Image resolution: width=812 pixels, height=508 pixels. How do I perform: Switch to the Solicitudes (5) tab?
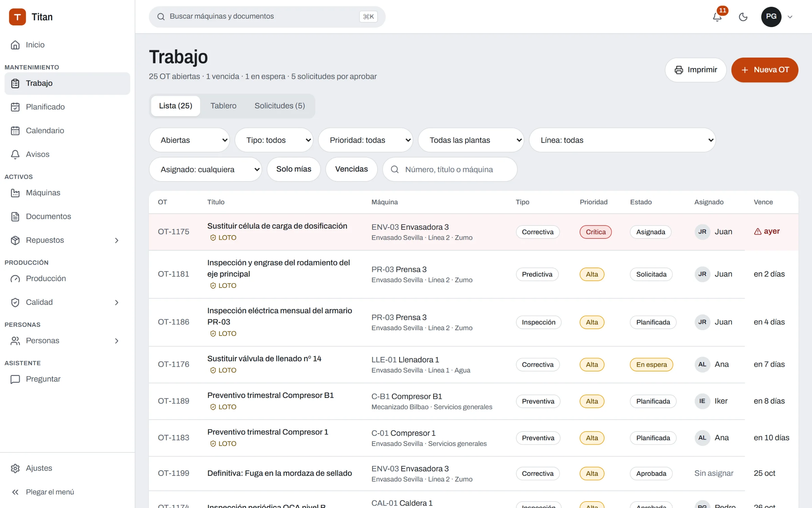coord(280,106)
